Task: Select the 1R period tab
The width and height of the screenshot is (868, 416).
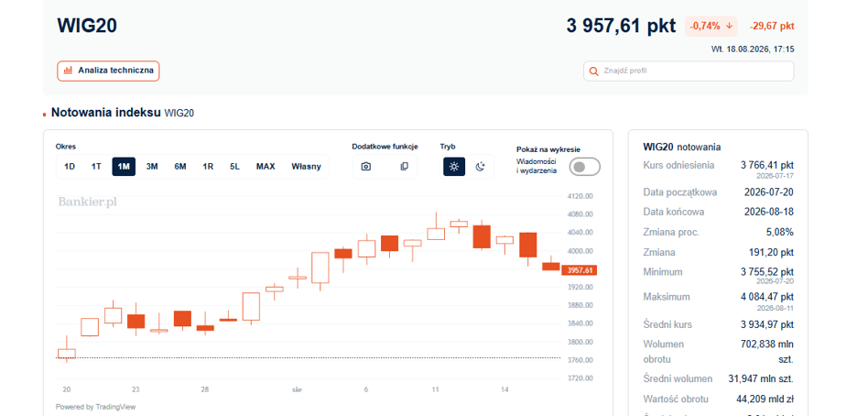Action: [x=208, y=166]
